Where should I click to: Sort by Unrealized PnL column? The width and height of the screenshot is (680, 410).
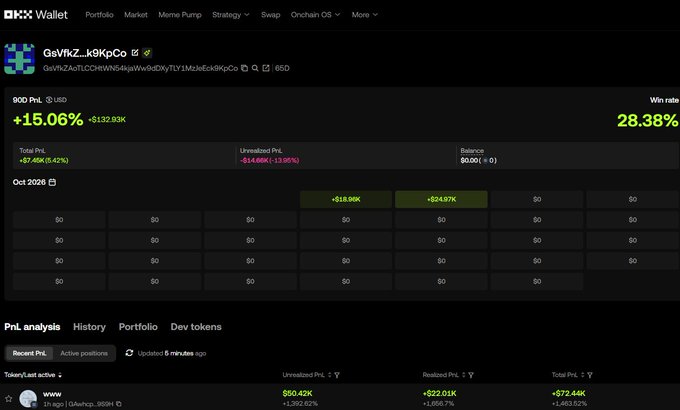point(330,375)
